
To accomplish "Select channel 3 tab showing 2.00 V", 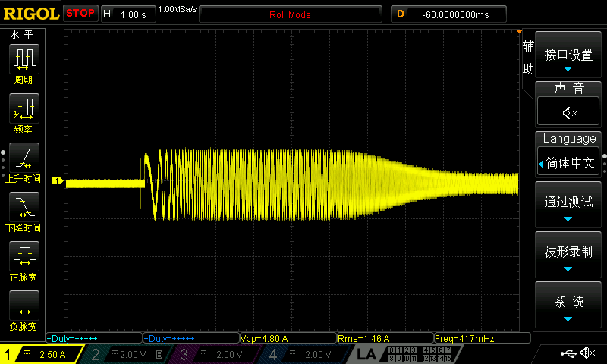I will 215,354.
